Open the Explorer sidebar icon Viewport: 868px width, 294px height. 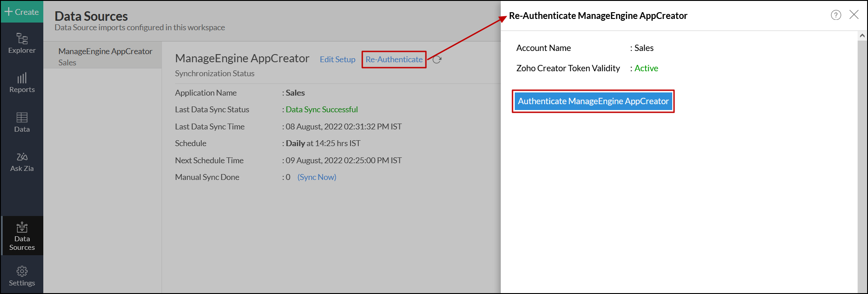(x=22, y=43)
